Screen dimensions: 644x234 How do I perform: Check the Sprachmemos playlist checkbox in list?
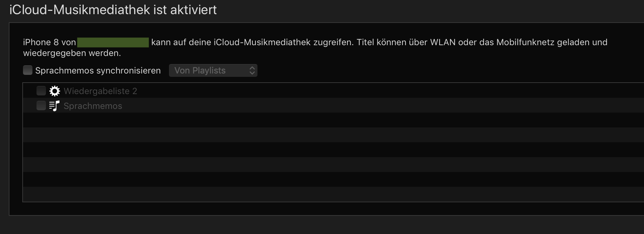(x=41, y=106)
